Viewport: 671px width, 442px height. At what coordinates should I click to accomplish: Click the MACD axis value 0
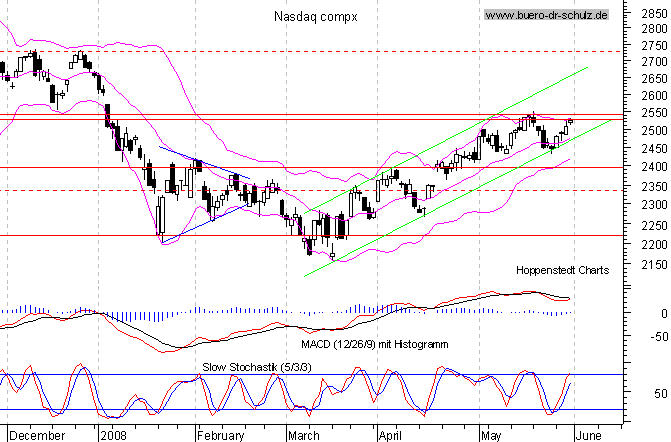664,314
